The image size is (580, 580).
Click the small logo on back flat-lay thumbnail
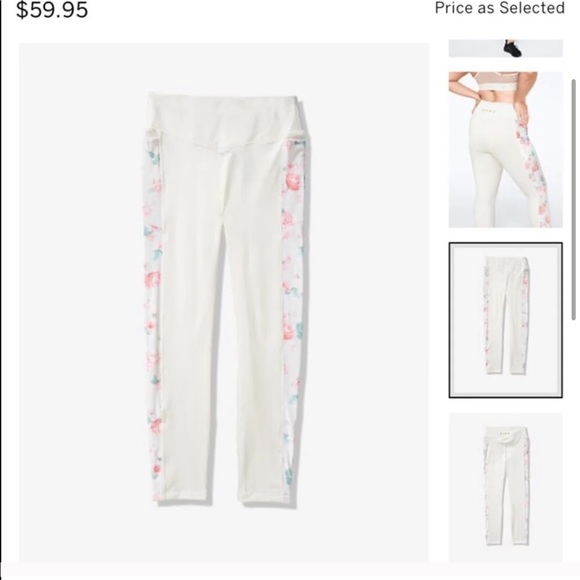pyautogui.click(x=506, y=431)
